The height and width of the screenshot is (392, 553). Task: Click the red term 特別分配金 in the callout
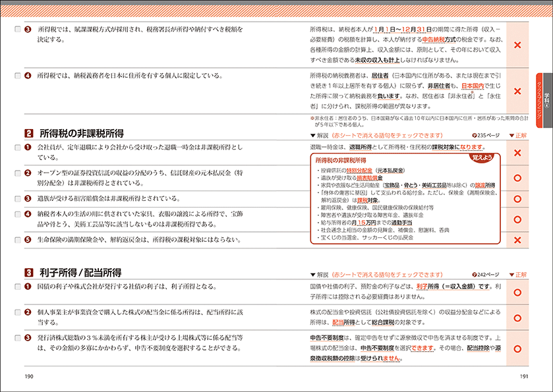point(359,171)
